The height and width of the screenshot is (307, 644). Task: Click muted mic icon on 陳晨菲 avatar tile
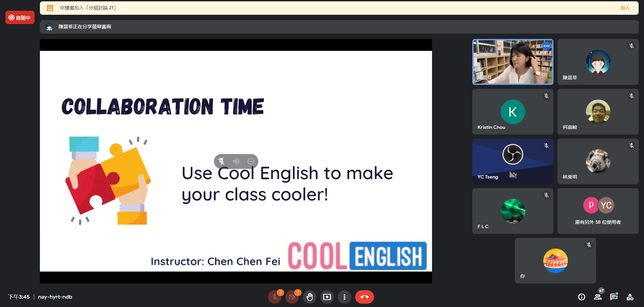point(632,46)
